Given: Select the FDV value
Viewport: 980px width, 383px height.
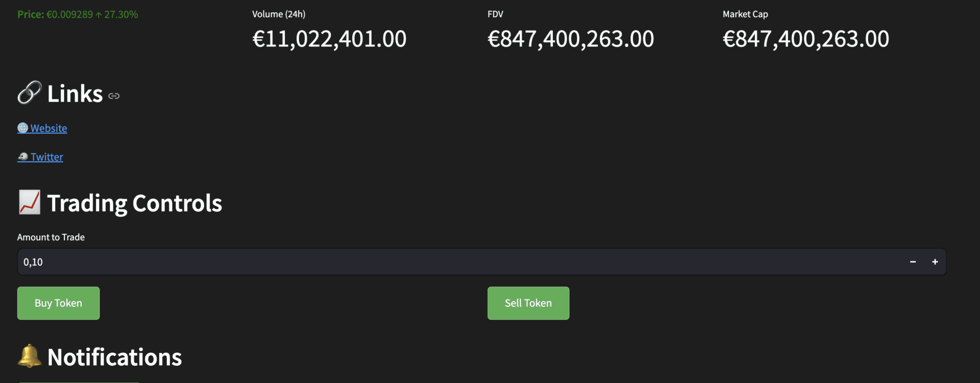Looking at the screenshot, I should point(571,39).
